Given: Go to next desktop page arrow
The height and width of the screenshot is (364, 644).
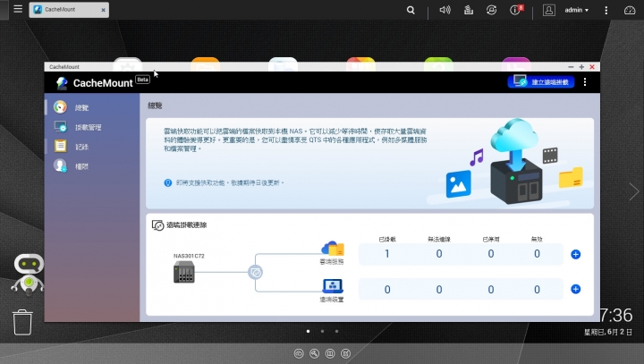Looking at the screenshot, I should (x=633, y=191).
